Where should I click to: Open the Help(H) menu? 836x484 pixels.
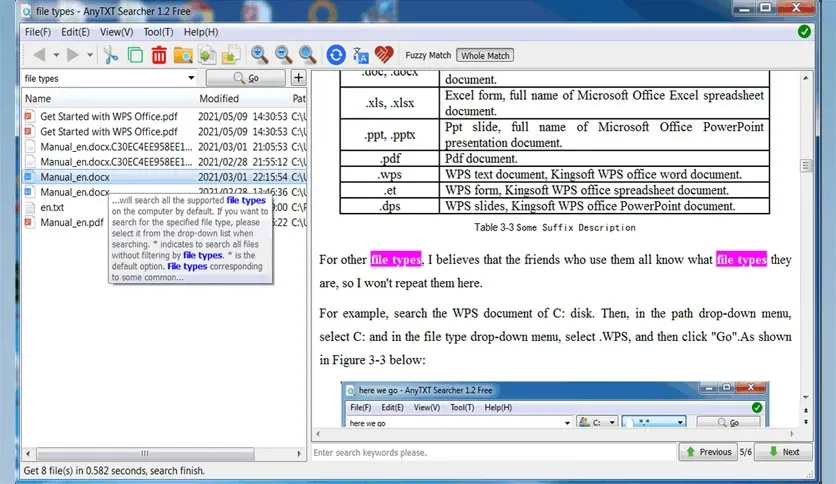(201, 32)
